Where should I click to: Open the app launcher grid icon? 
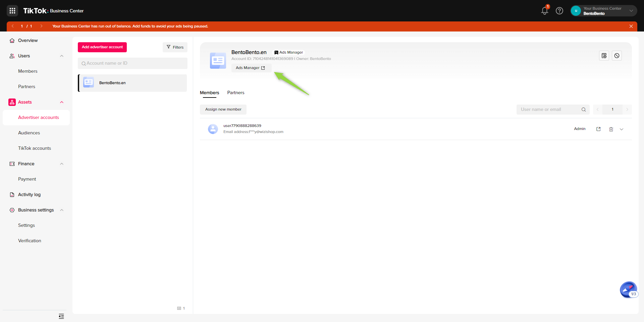tap(12, 11)
